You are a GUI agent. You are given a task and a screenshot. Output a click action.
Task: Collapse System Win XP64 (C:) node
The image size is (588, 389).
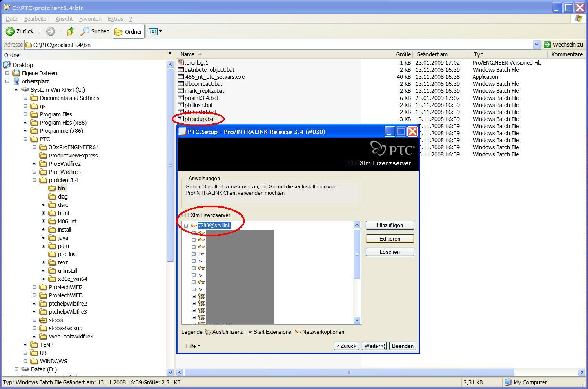16,90
